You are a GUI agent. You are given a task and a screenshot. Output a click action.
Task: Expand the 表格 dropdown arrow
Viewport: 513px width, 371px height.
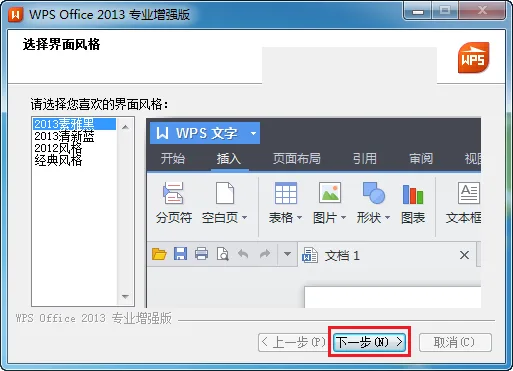(299, 218)
